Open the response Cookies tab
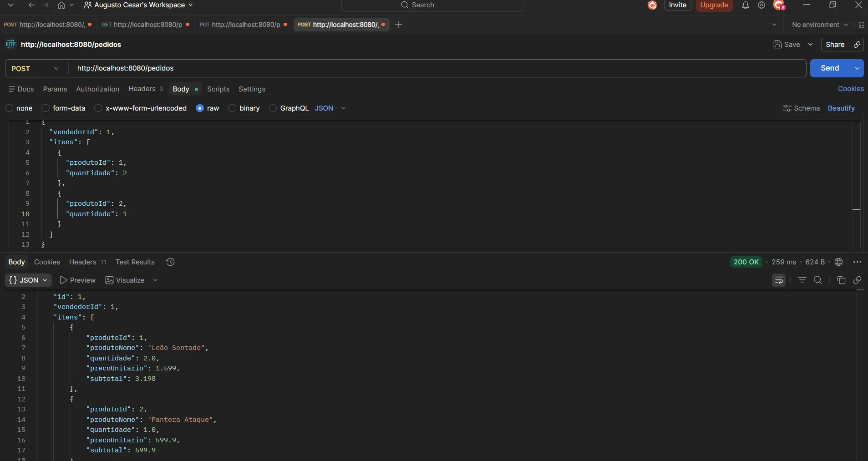868x461 pixels. [x=47, y=262]
